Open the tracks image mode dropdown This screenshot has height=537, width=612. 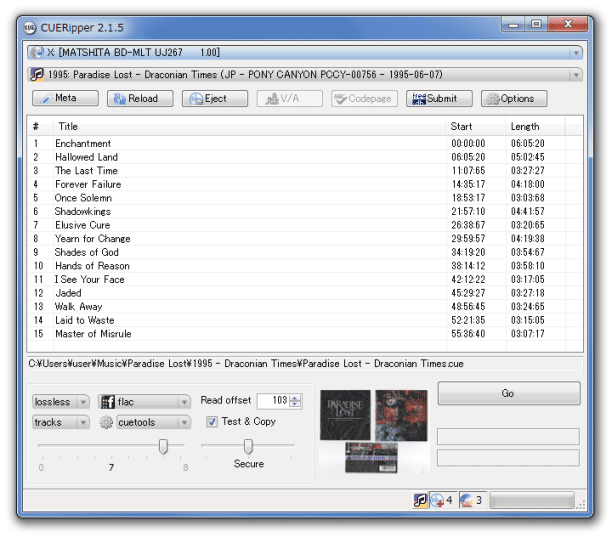(x=61, y=422)
